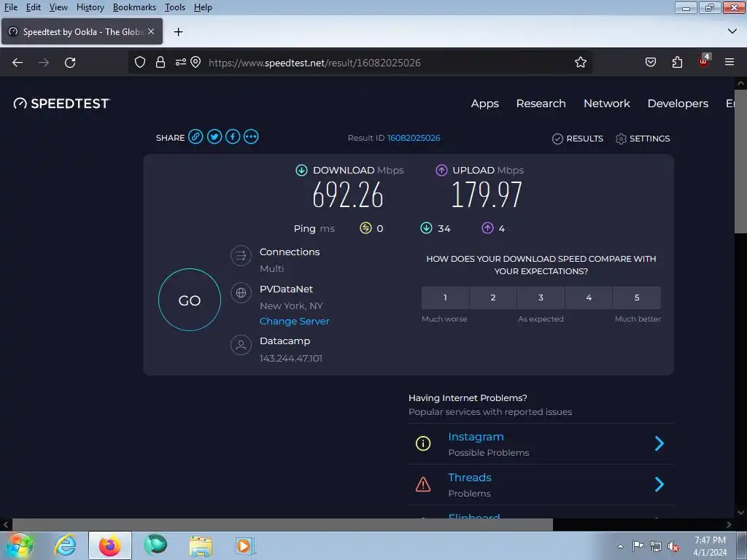Open the File menu
747x560 pixels.
(x=10, y=7)
